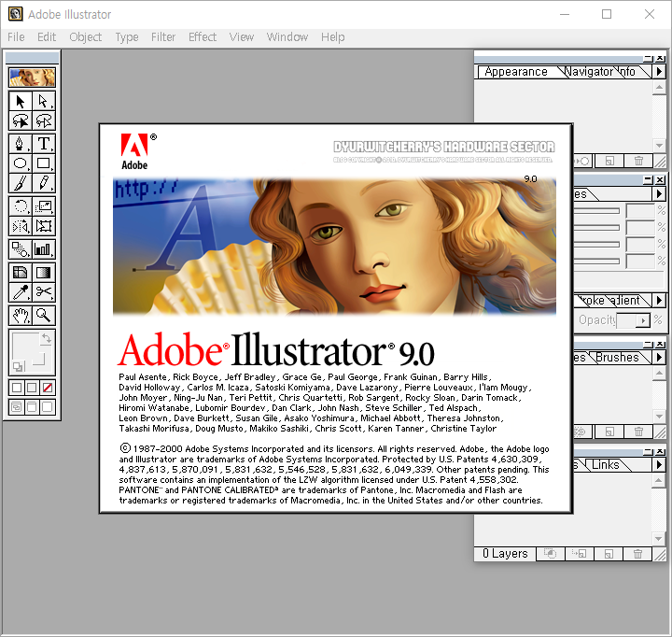Open Stroke/Gradient palette flyout menu arrow
The width and height of the screenshot is (672, 637).
point(659,300)
